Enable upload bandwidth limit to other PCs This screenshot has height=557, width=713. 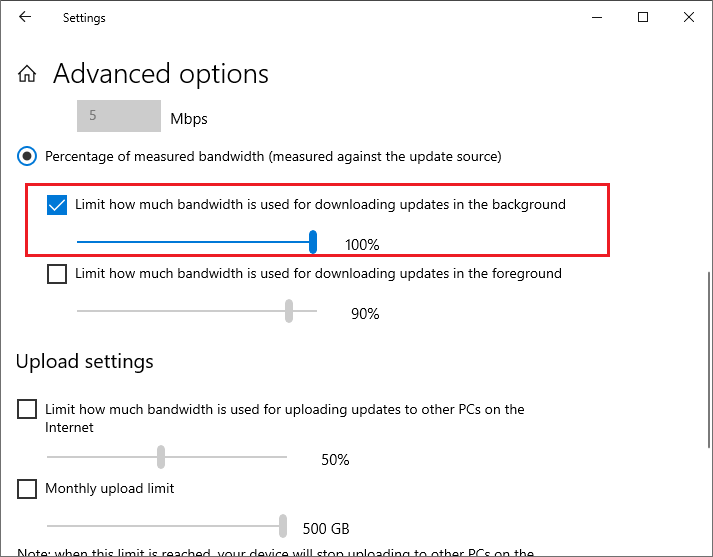pos(27,409)
